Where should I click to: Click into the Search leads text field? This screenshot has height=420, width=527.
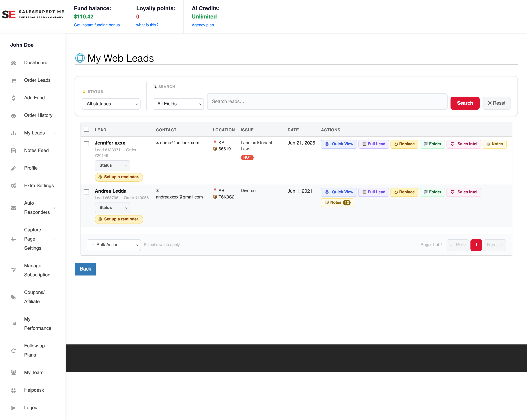[327, 102]
